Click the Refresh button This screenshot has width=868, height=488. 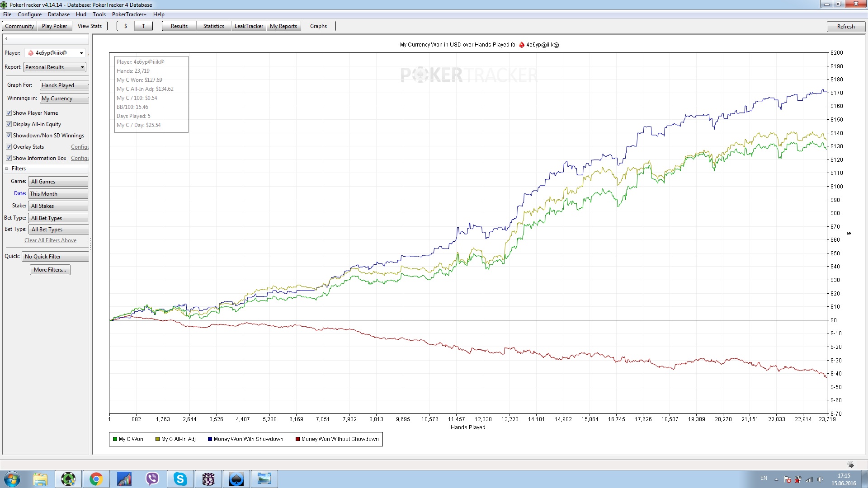[845, 27]
